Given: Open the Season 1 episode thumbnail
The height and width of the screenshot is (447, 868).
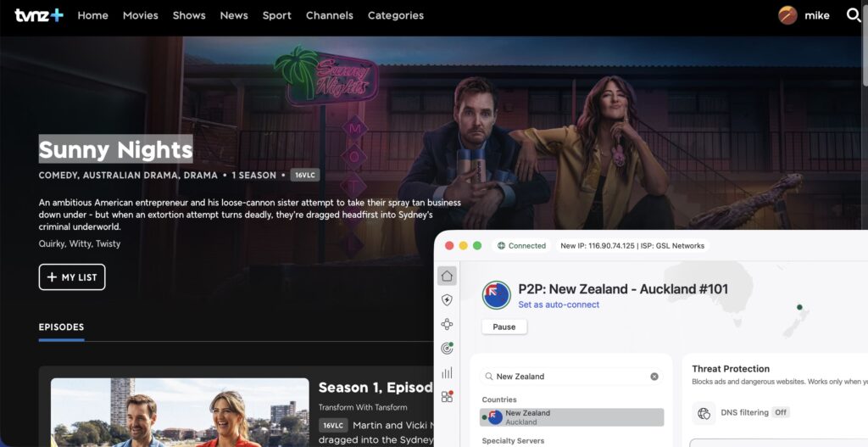Looking at the screenshot, I should pyautogui.click(x=180, y=413).
